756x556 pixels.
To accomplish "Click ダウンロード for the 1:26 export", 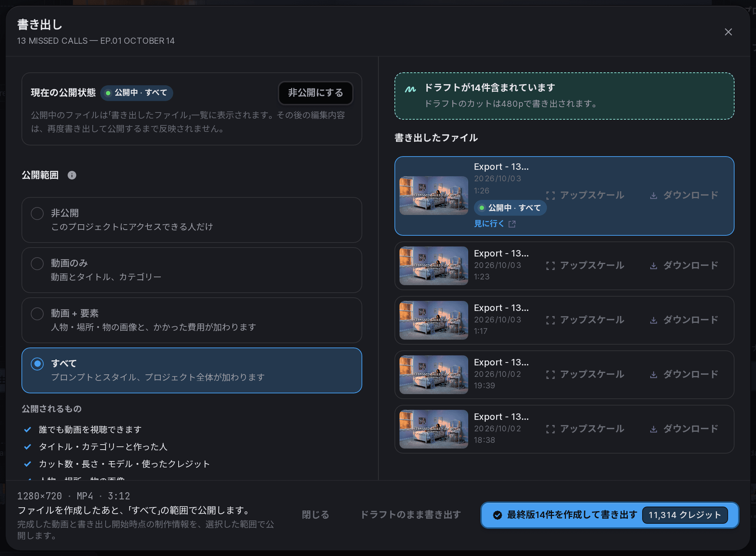I will [x=684, y=195].
